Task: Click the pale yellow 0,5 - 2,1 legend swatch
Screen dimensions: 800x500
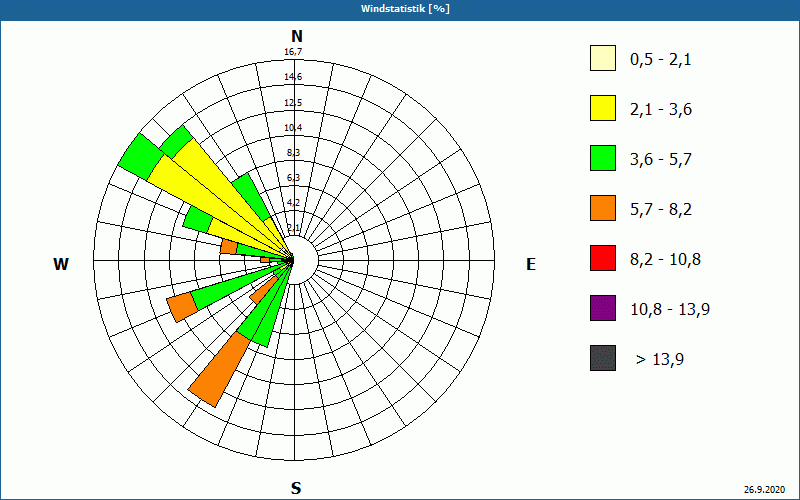Action: [603, 58]
